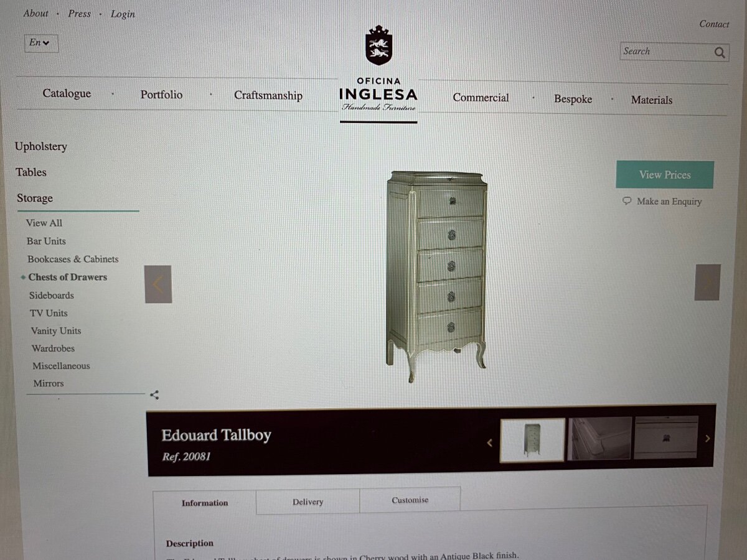Open the Contact link
The image size is (747, 560).
(x=714, y=24)
